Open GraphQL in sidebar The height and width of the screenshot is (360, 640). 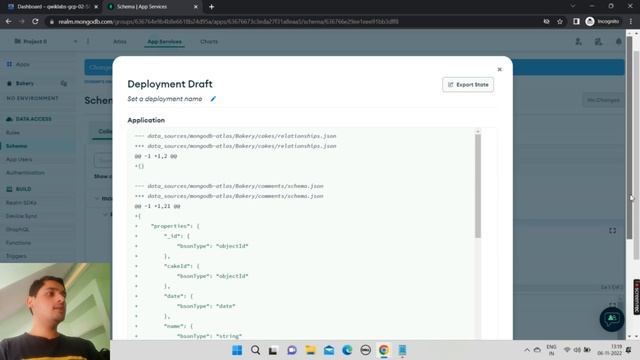[18, 229]
